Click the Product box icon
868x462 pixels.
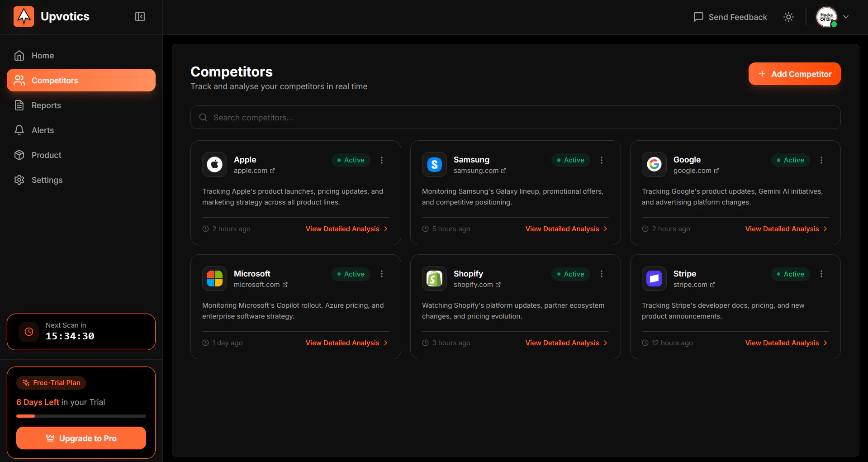pyautogui.click(x=19, y=155)
